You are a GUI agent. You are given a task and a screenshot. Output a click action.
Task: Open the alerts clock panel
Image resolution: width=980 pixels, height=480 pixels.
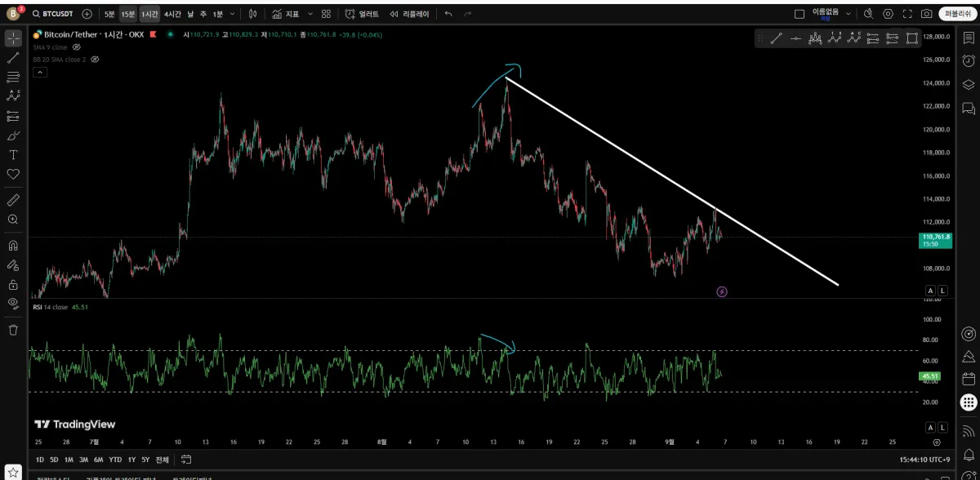969,60
